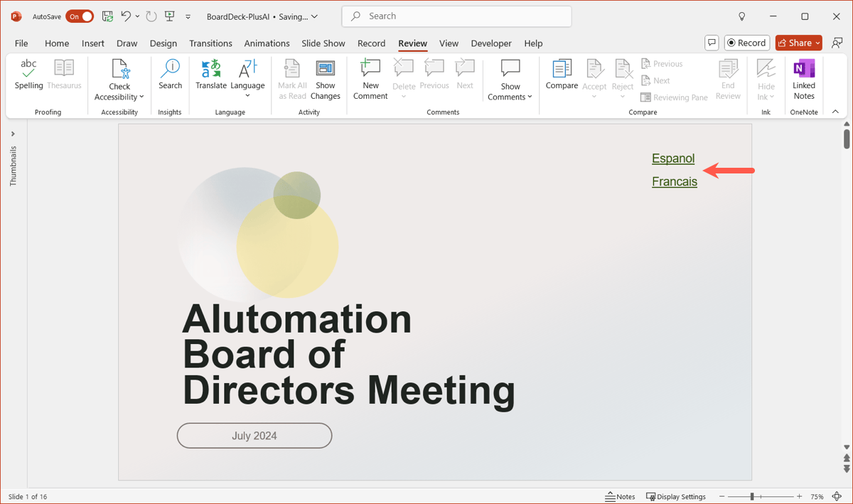The height and width of the screenshot is (504, 853).
Task: Click the Record button
Action: (746, 43)
